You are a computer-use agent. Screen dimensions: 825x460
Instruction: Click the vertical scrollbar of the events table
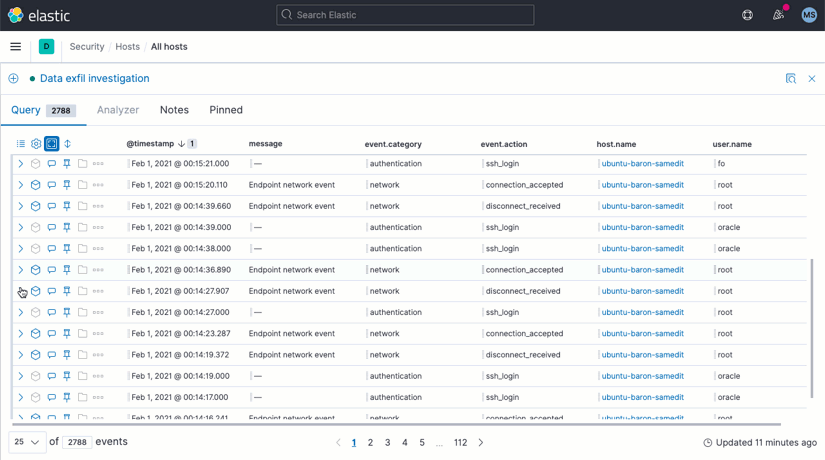pyautogui.click(x=812, y=327)
